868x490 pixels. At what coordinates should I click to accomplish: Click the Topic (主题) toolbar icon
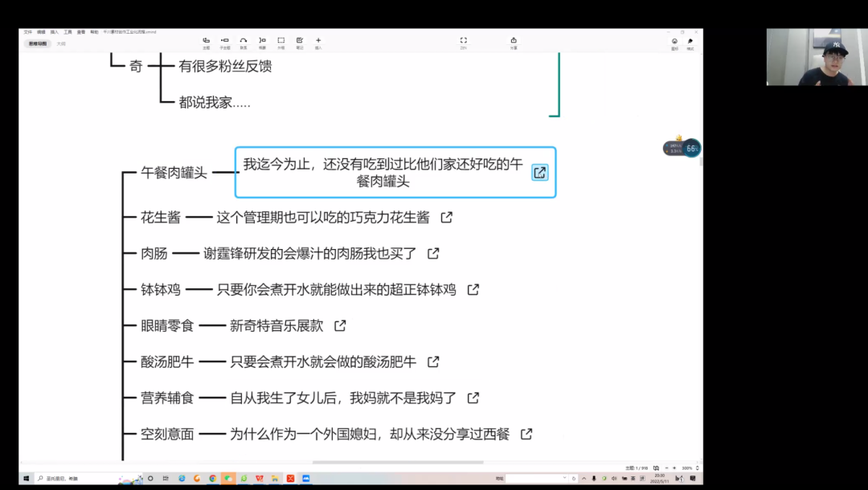pos(206,42)
